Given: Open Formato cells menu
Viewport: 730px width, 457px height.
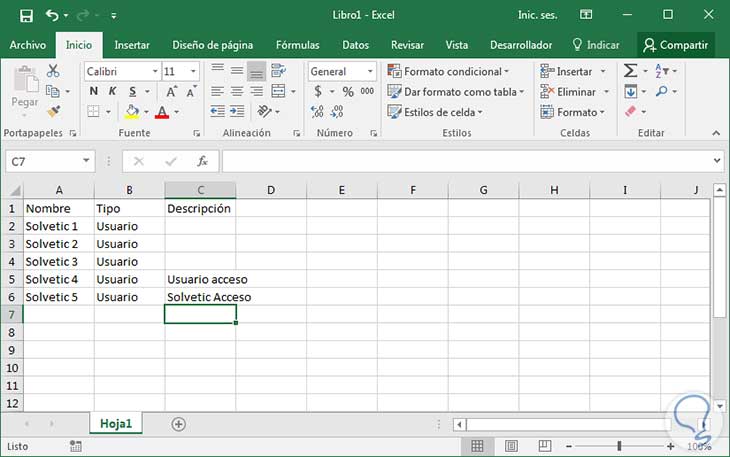Looking at the screenshot, I should point(572,112).
